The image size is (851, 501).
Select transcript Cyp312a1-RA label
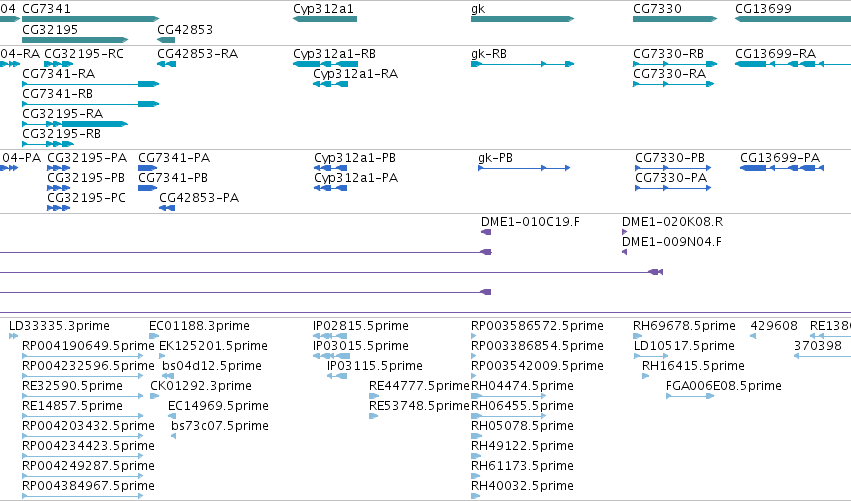click(355, 74)
